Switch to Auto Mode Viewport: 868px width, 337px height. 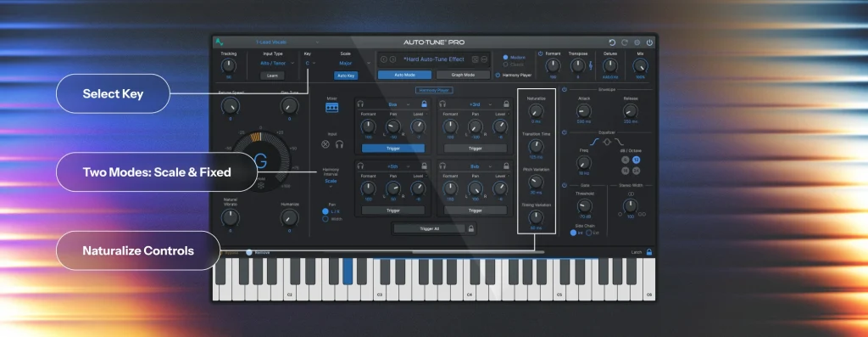pyautogui.click(x=404, y=75)
